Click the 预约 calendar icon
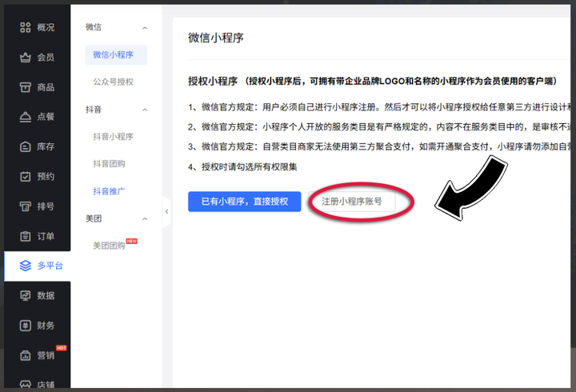 tap(26, 176)
